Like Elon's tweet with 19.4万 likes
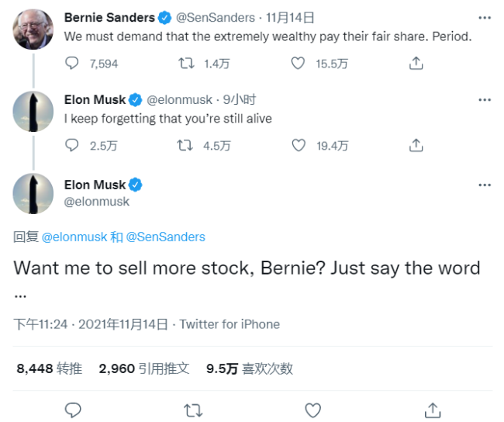The height and width of the screenshot is (422, 504). [298, 145]
